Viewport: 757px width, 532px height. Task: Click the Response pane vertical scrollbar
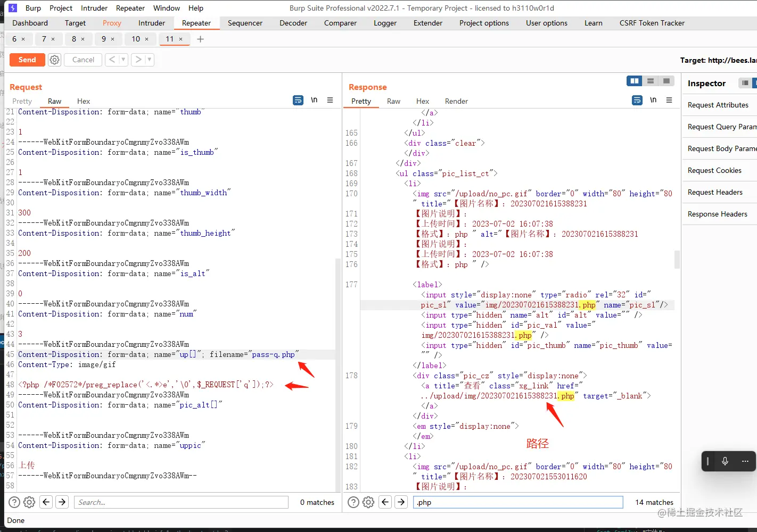tap(677, 260)
